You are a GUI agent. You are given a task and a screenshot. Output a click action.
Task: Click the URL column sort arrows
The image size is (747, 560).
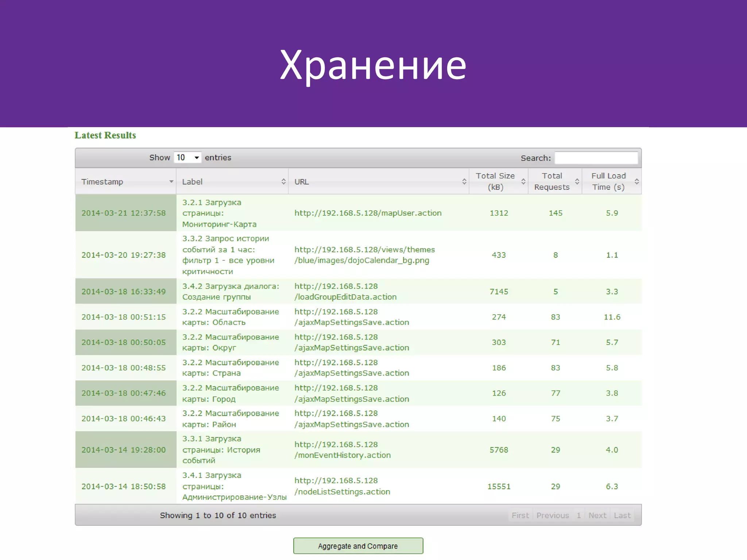(x=464, y=181)
